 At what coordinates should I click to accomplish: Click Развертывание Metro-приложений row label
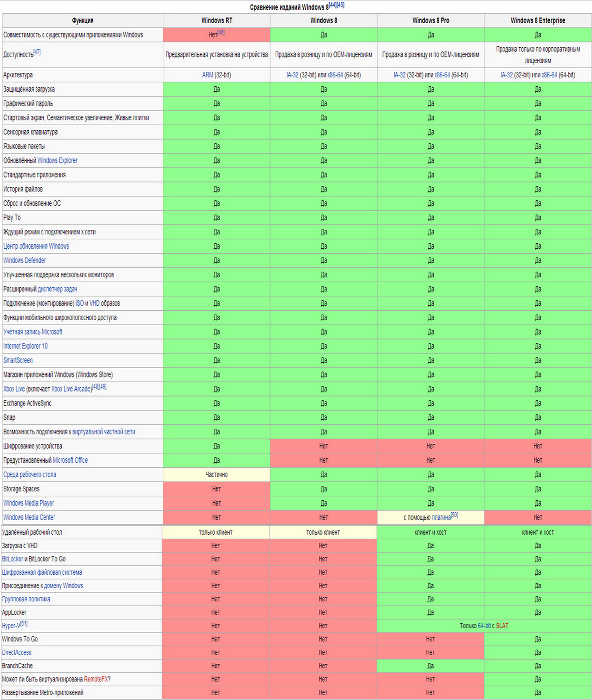point(43,692)
